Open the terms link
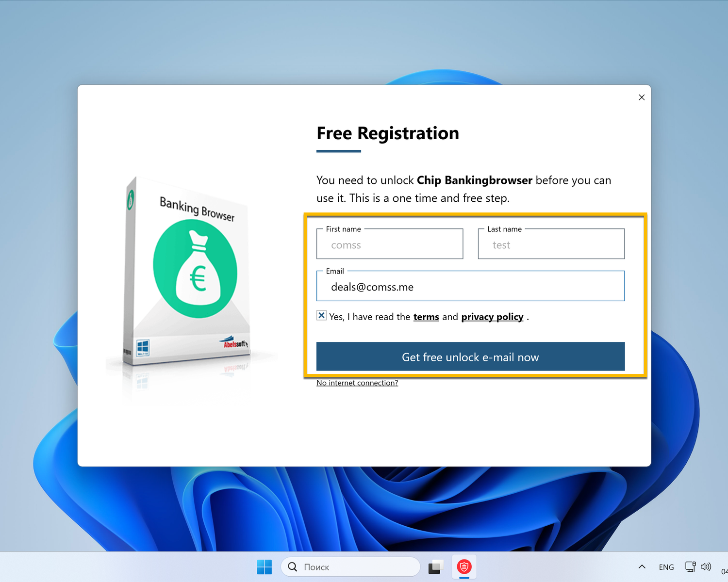 [x=426, y=317]
